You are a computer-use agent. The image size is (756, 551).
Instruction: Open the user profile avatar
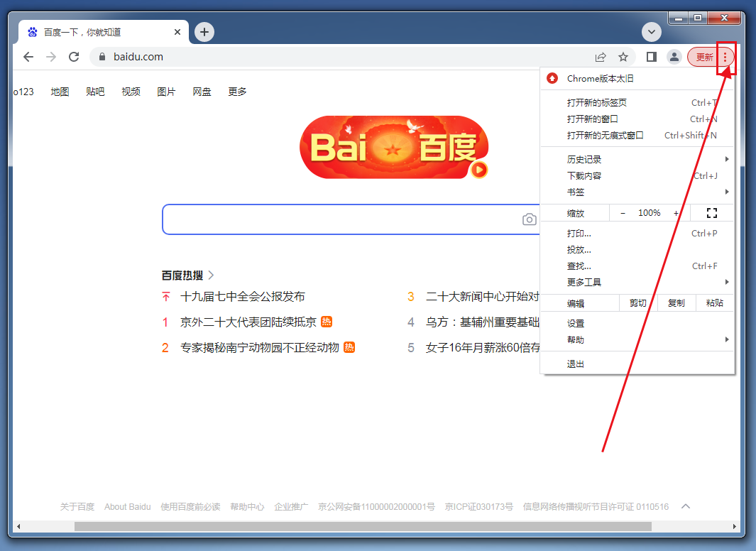pos(674,57)
